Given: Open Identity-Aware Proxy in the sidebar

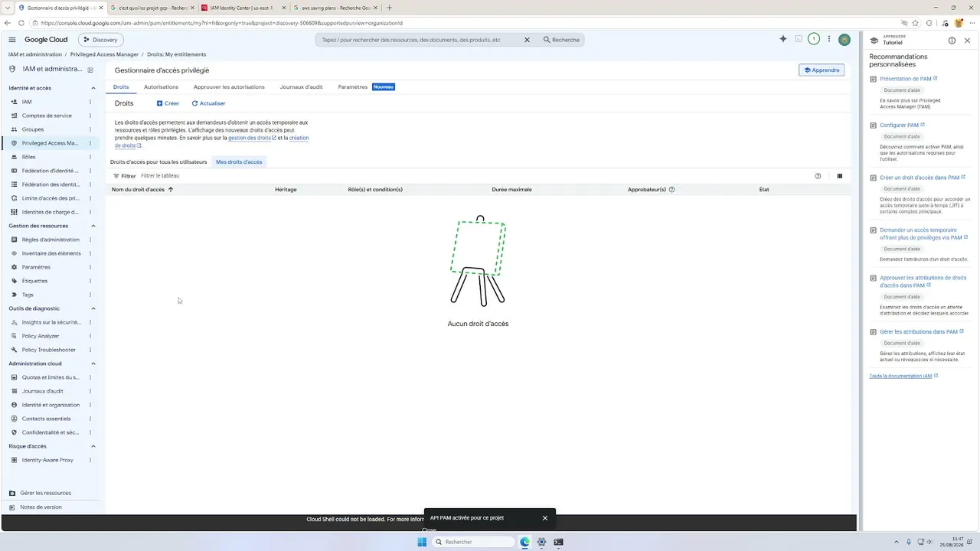Looking at the screenshot, I should (47, 460).
